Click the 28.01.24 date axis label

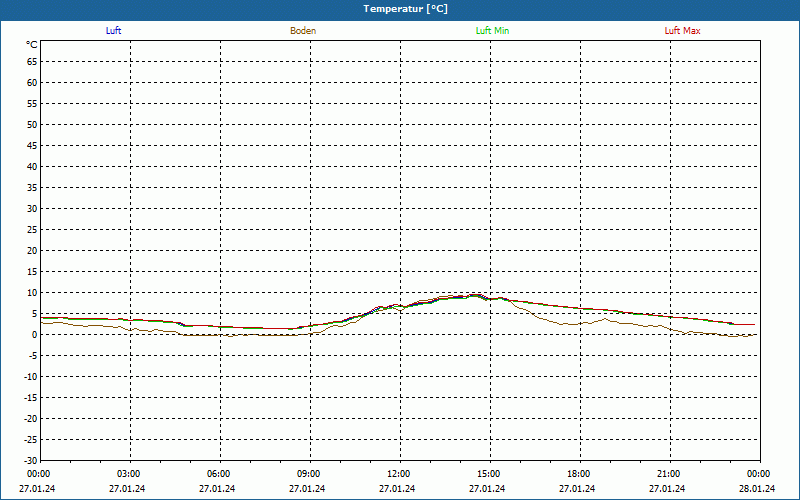pyautogui.click(x=757, y=489)
